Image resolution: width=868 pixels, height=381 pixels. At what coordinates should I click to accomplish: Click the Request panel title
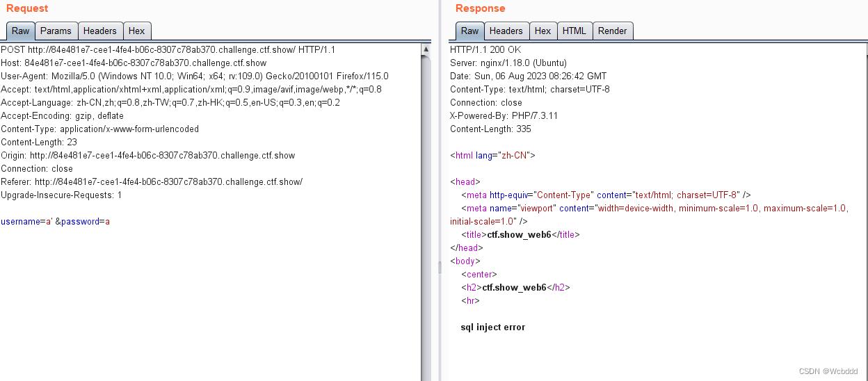point(27,8)
